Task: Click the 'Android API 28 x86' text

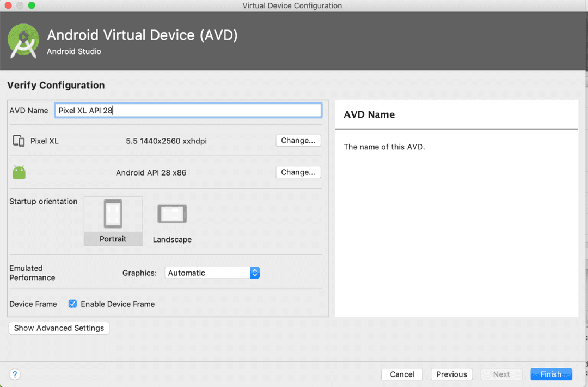Action: [151, 173]
